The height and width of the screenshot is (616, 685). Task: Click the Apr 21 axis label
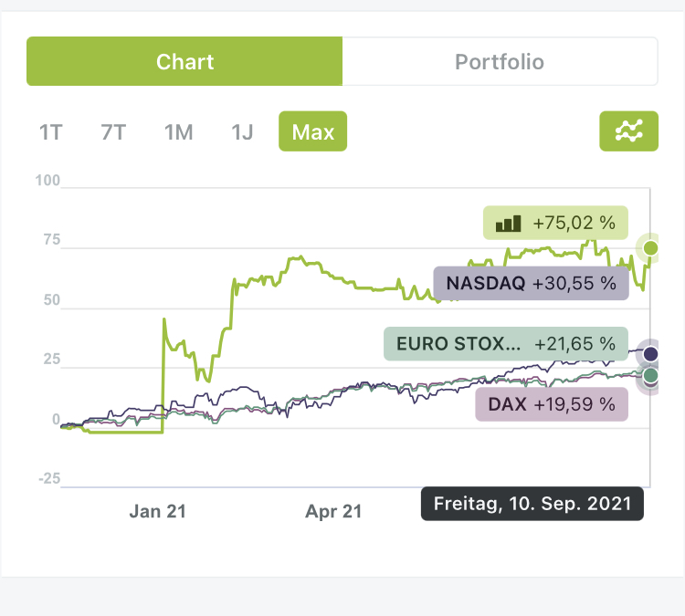[x=333, y=511]
